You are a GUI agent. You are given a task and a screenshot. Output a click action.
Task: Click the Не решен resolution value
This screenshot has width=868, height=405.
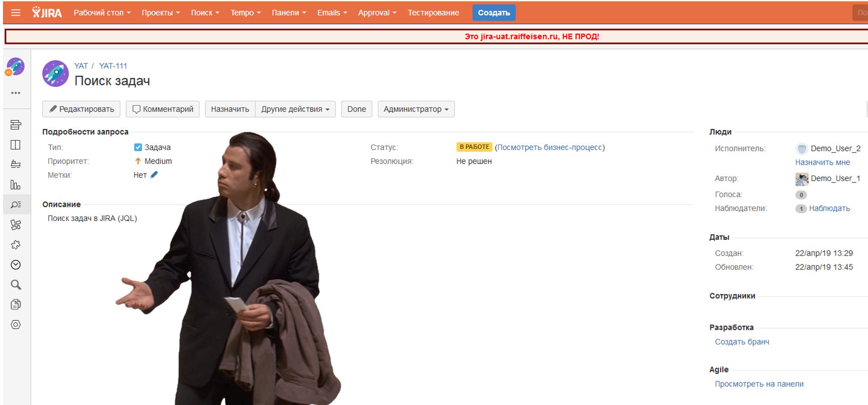474,161
